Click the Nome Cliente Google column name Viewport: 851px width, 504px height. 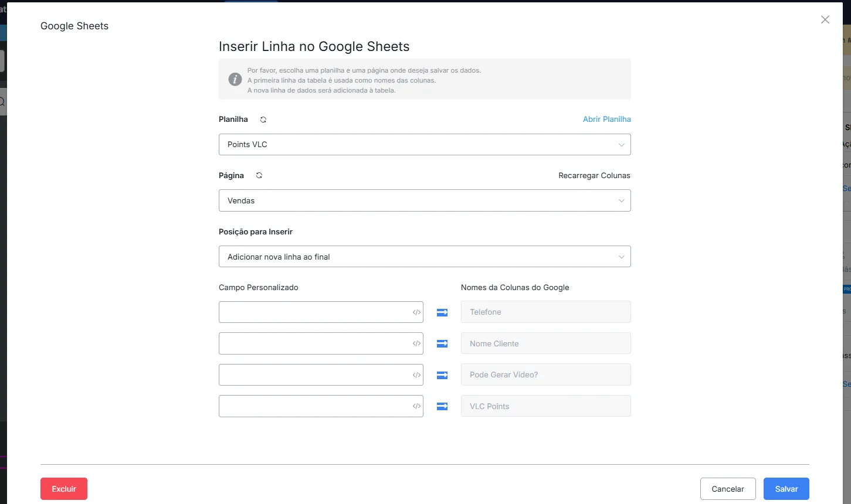(x=546, y=343)
